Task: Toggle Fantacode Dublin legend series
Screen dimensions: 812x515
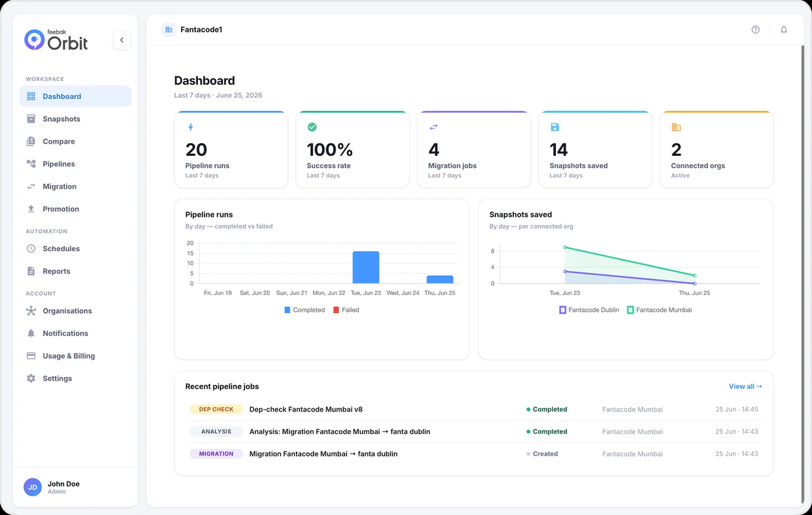Action: [x=589, y=310]
